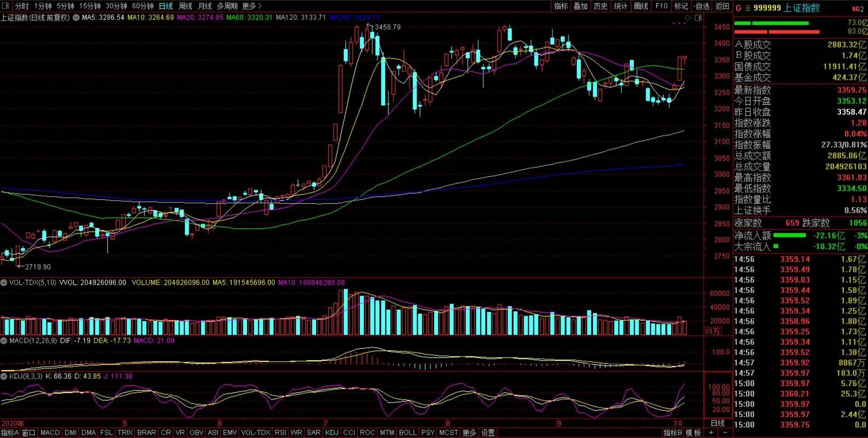
Task: Toggle the left sidebar panel icon
Action: point(6,6)
